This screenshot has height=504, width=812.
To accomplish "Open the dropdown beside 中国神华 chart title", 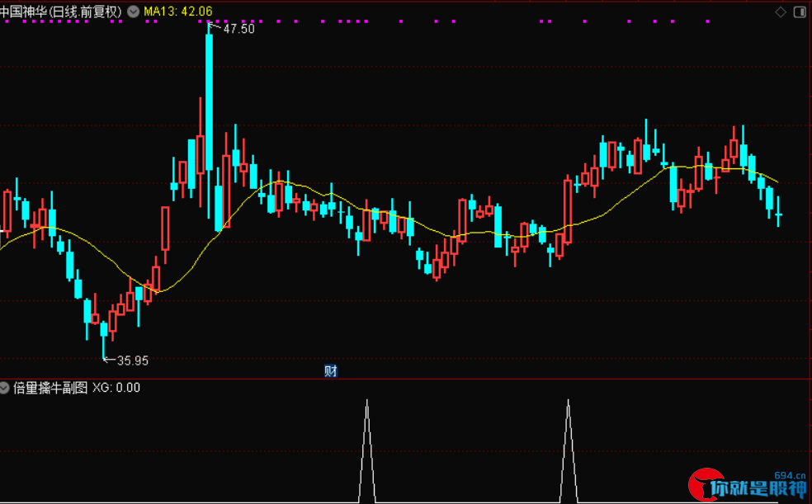I will [x=134, y=12].
